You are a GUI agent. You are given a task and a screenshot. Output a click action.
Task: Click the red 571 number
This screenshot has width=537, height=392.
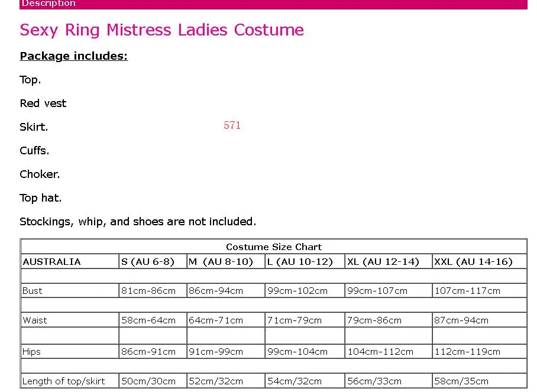pos(232,125)
